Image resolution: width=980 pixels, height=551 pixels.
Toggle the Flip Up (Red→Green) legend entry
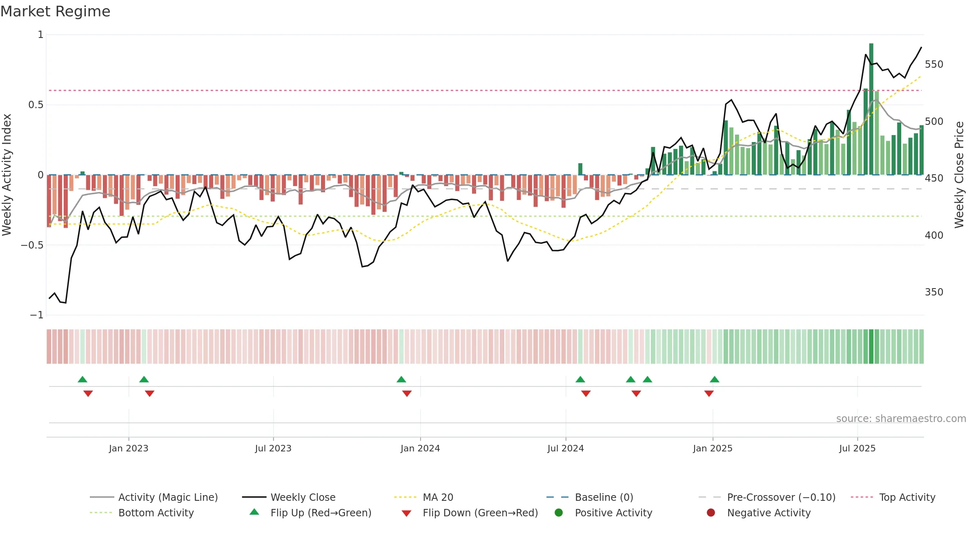310,513
